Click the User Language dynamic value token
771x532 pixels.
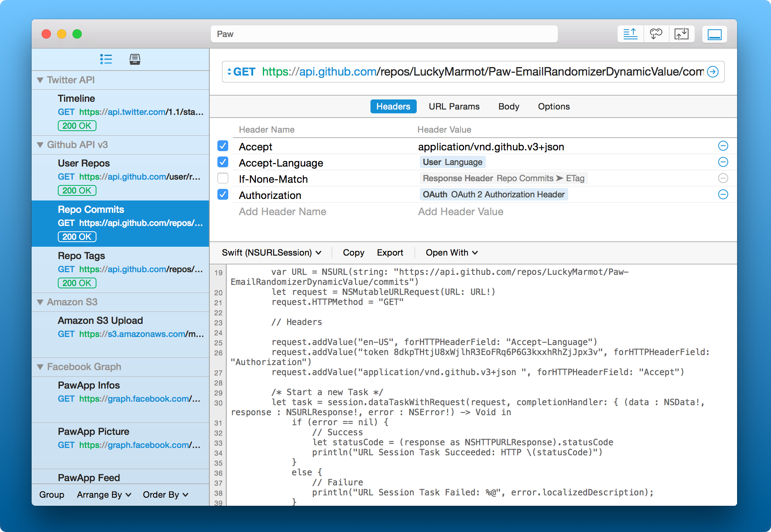(x=453, y=162)
